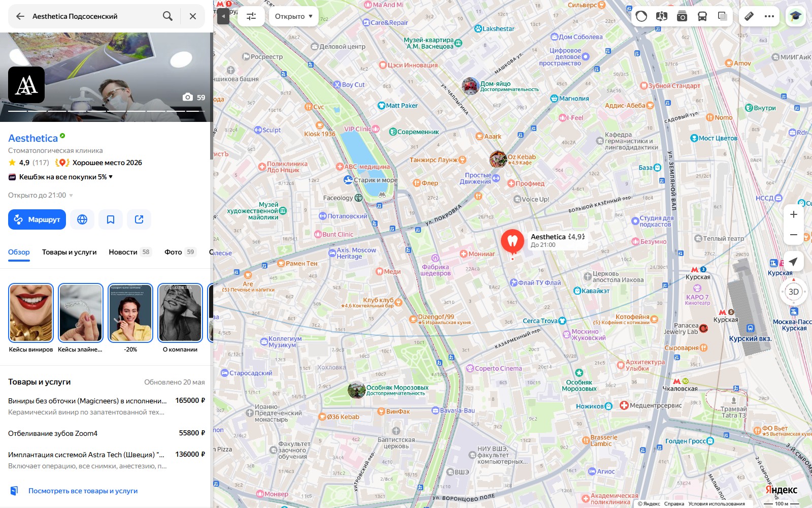This screenshot has height=508, width=812.
Task: Click the Aesthetica logo thumbnail
Action: (x=26, y=85)
